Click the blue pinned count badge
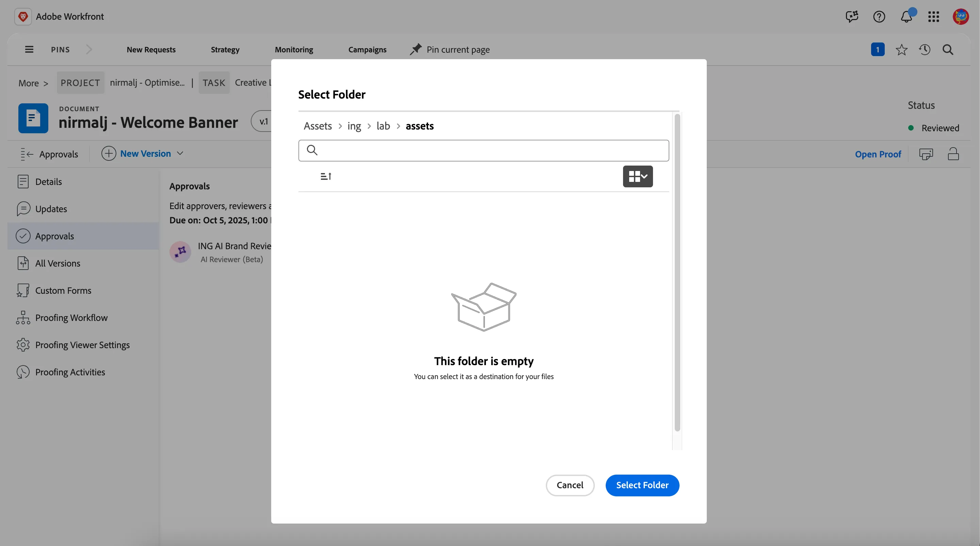The width and height of the screenshot is (980, 546). [877, 49]
